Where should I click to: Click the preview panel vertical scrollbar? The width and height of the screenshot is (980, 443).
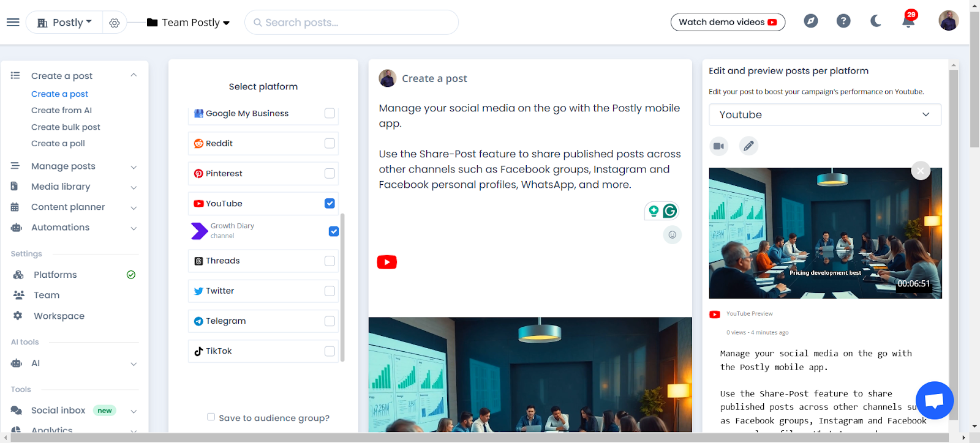point(953,245)
